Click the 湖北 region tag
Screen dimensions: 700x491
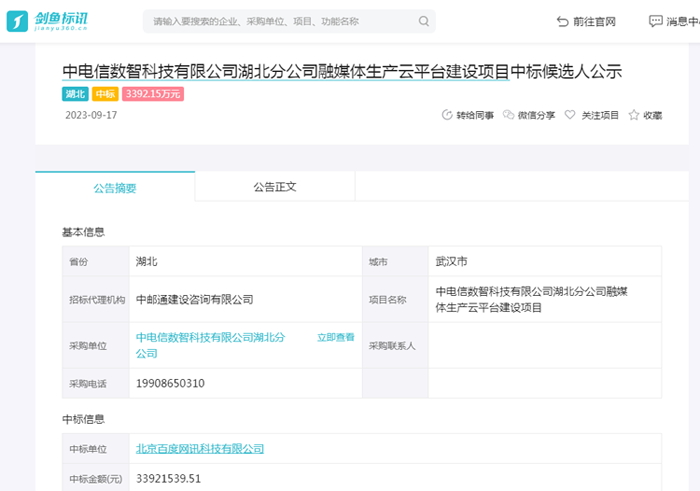[x=75, y=94]
